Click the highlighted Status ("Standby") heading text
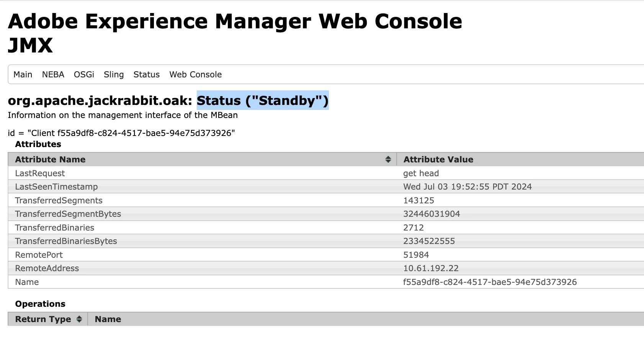This screenshot has height=360, width=644. pos(263,100)
